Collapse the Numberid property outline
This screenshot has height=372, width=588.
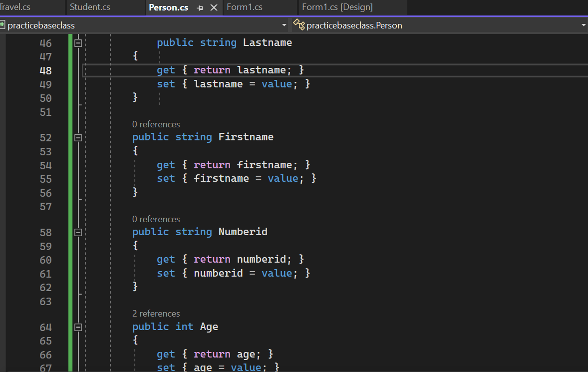(x=78, y=232)
